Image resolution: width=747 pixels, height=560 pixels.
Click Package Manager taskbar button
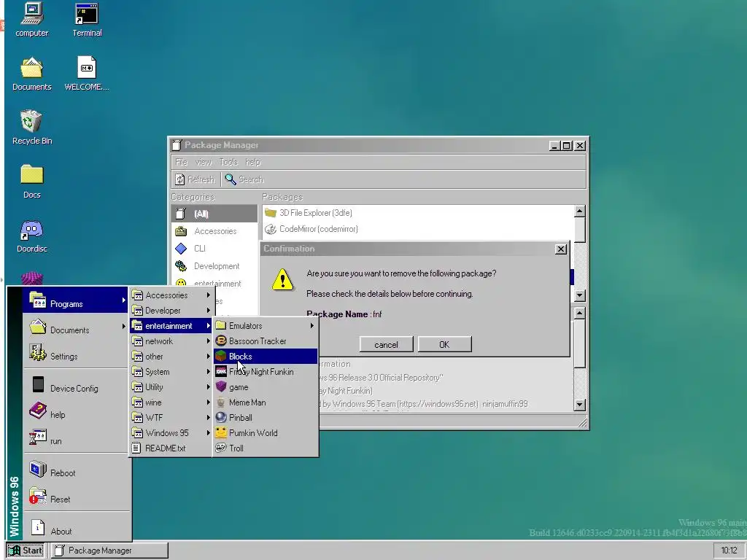109,550
